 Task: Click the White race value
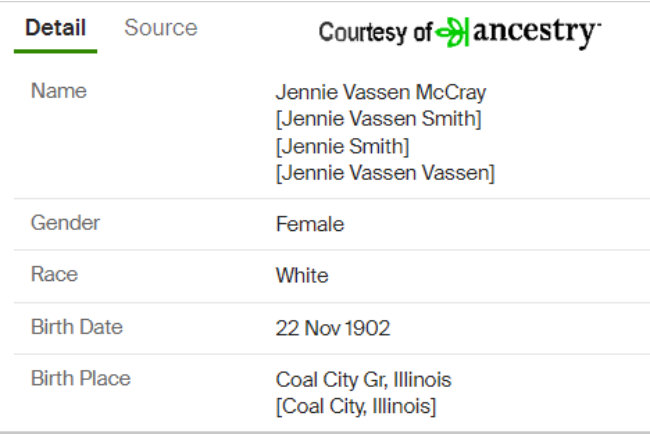[x=302, y=276]
